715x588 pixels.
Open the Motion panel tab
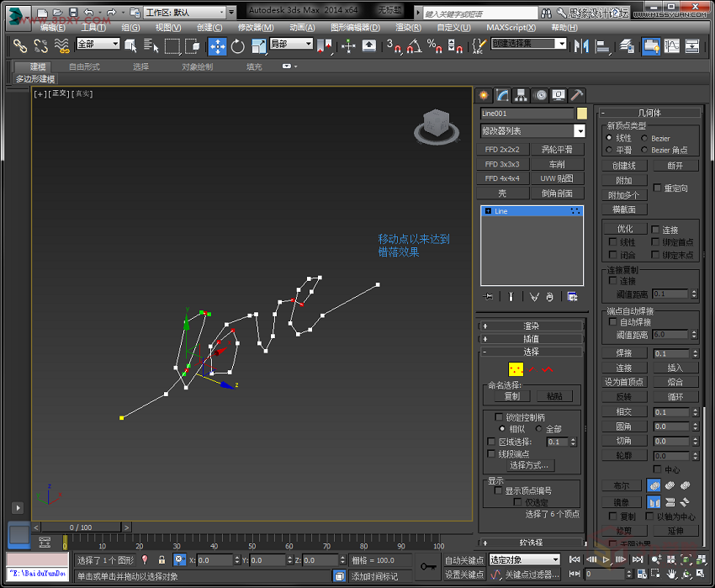[540, 95]
